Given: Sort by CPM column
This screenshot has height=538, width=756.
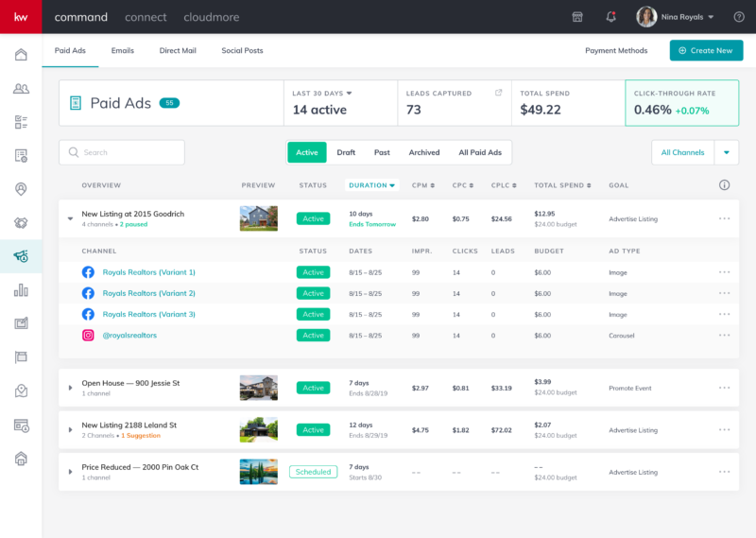Looking at the screenshot, I should pyautogui.click(x=422, y=185).
